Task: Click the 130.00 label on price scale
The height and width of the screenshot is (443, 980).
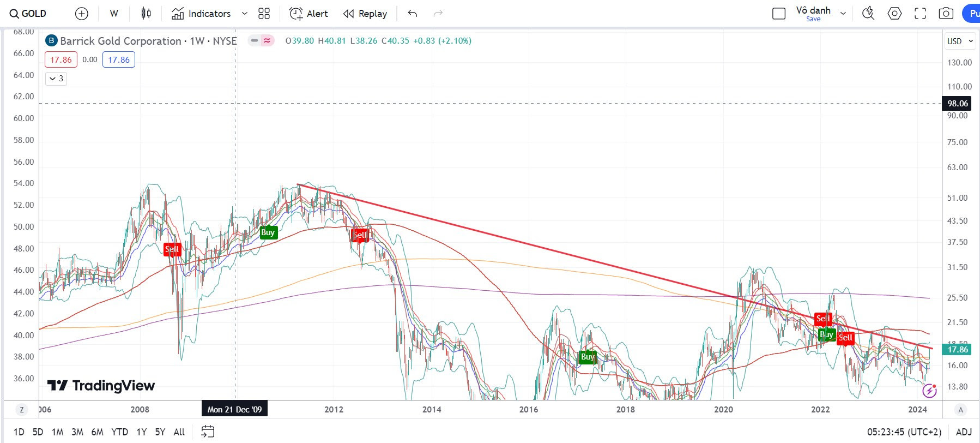Action: (959, 63)
